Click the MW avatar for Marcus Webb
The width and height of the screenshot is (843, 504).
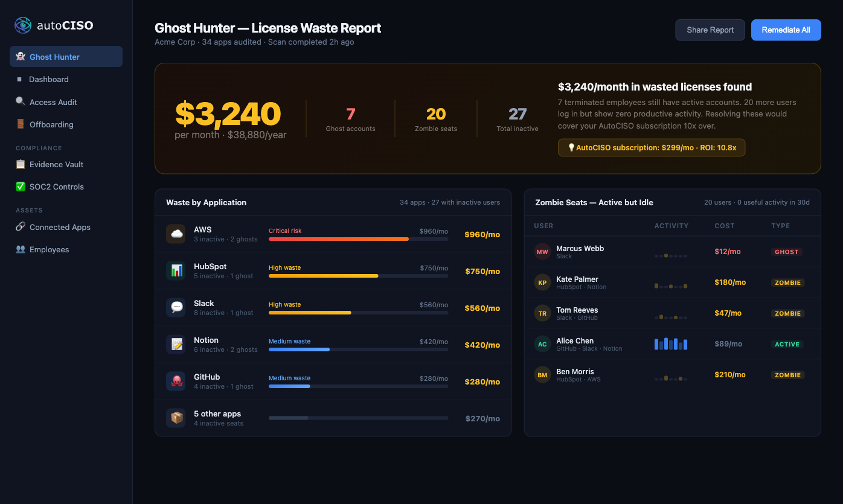tap(542, 252)
